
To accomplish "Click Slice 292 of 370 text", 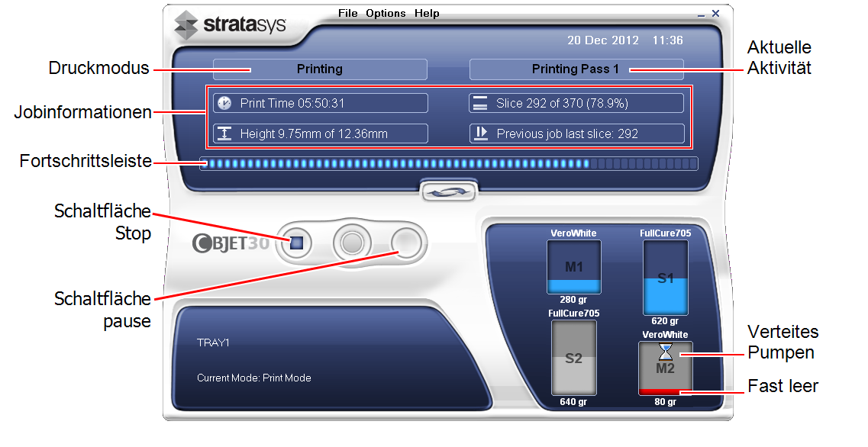I will [x=562, y=103].
